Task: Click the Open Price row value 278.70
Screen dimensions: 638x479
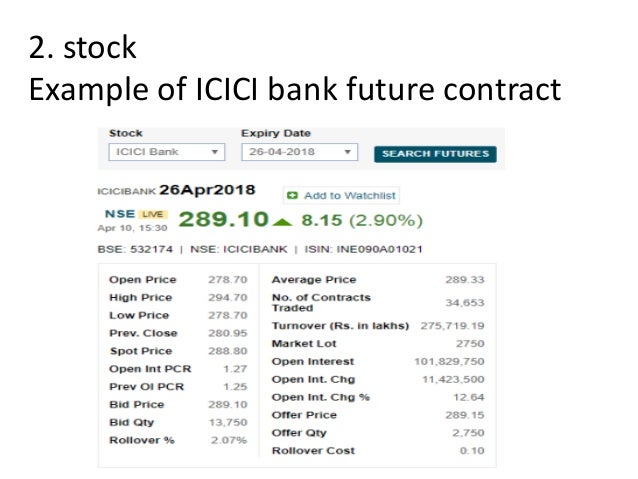Action: click(x=227, y=280)
